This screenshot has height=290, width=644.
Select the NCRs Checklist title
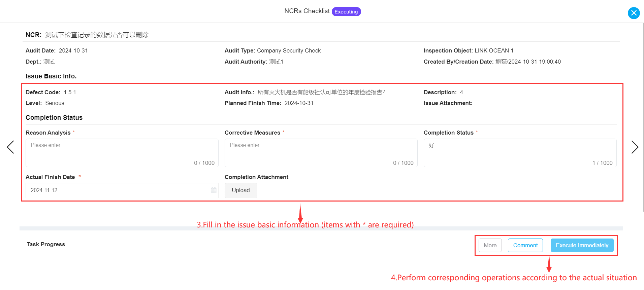click(307, 11)
